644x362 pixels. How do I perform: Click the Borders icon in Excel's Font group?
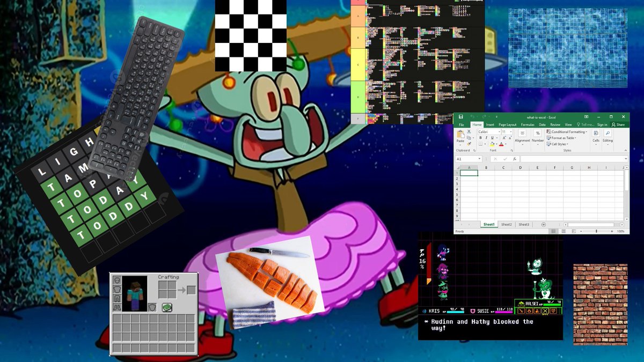point(480,144)
